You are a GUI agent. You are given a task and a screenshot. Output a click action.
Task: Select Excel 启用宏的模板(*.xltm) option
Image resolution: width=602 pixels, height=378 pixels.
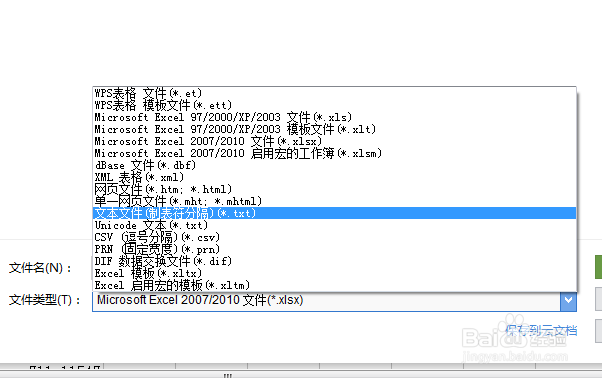(x=334, y=285)
